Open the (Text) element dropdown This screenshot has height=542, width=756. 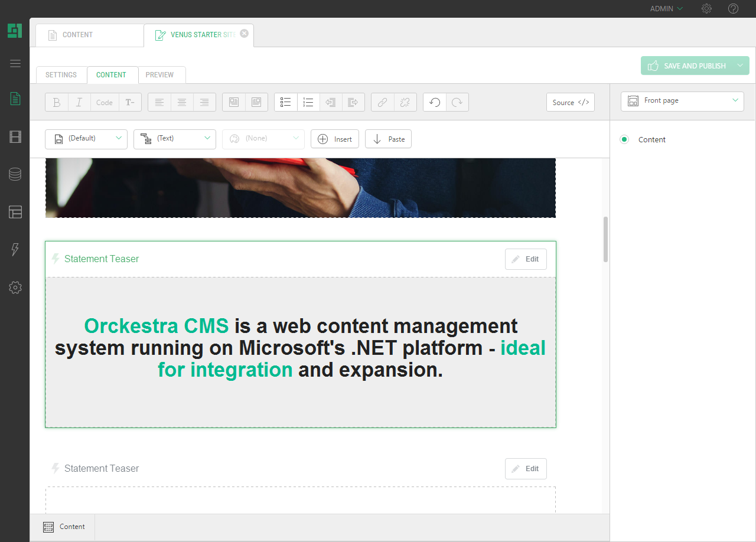[x=175, y=139]
